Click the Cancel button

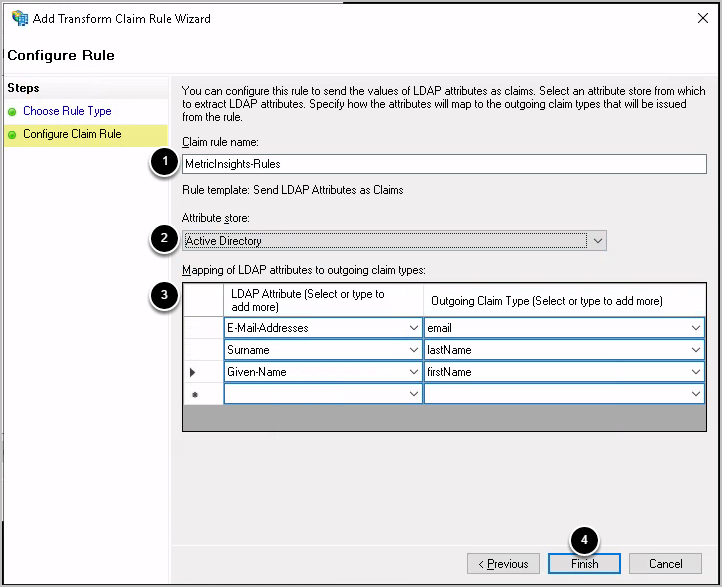tap(666, 564)
